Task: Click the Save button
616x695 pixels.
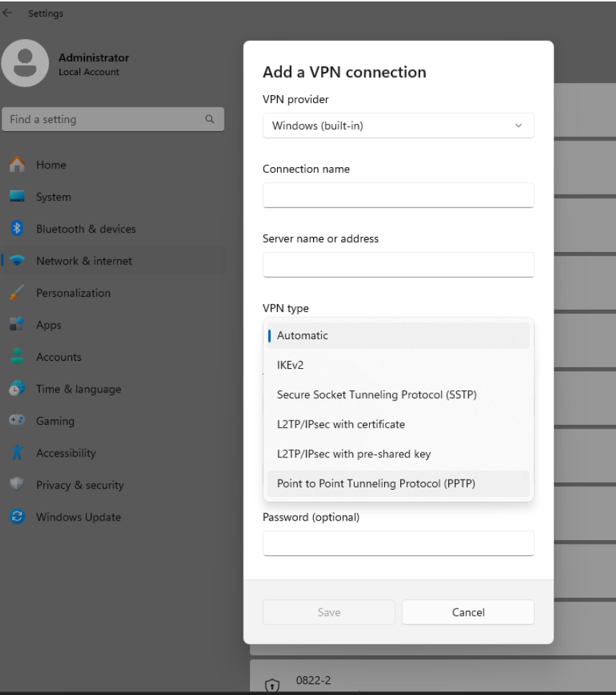Action: click(329, 613)
